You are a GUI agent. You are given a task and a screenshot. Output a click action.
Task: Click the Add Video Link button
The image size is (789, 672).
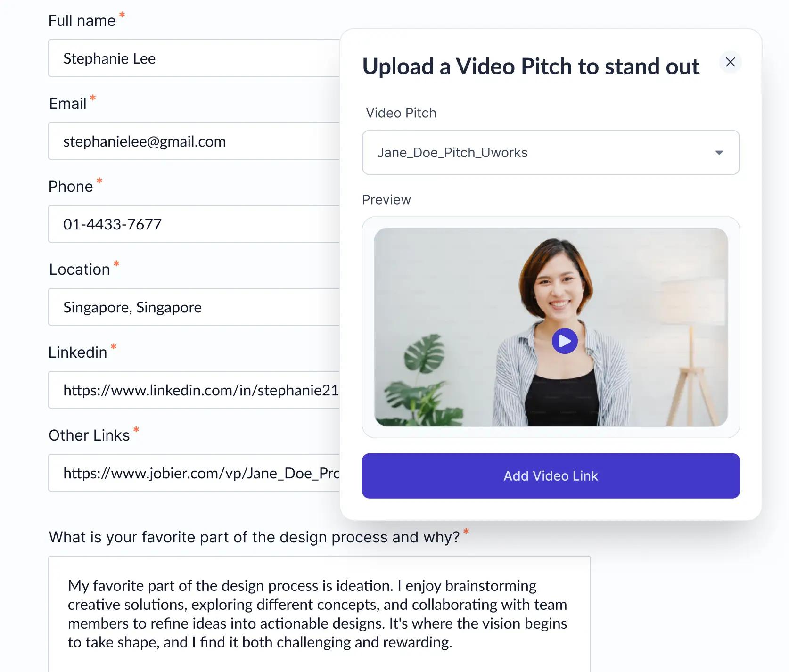click(x=551, y=475)
